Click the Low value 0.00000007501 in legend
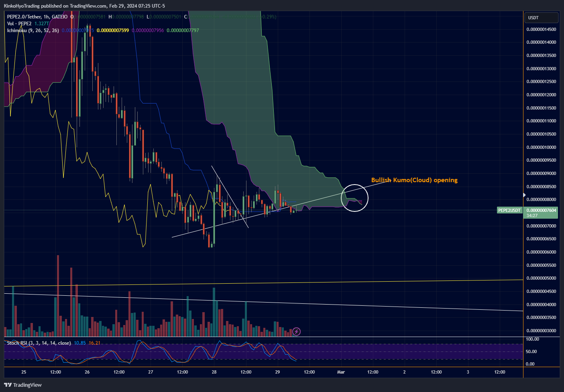Screen dimensions: 564x392 pos(165,17)
